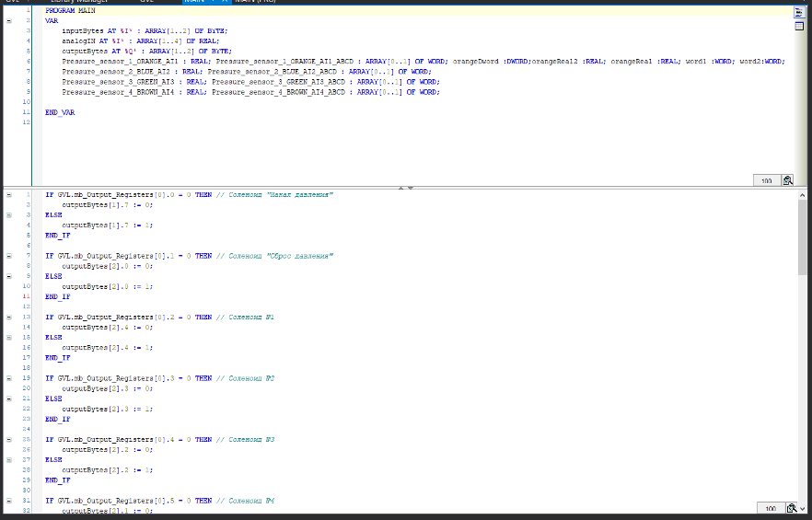Click the outputBytes AT %Q* declaration
The height and width of the screenshot is (520, 812).
coord(146,52)
